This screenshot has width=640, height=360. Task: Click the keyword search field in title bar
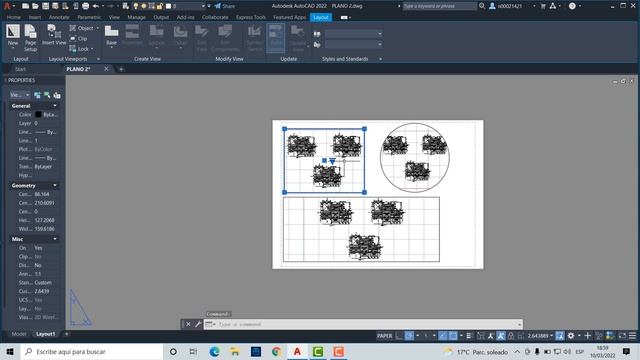pos(440,6)
